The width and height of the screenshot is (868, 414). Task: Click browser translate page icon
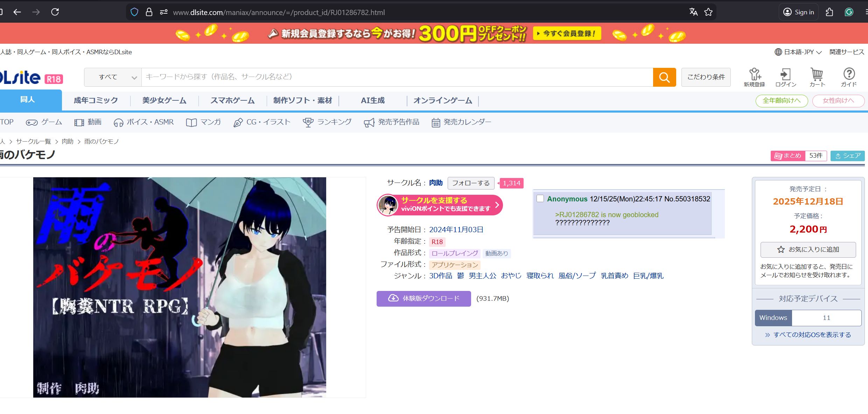693,12
